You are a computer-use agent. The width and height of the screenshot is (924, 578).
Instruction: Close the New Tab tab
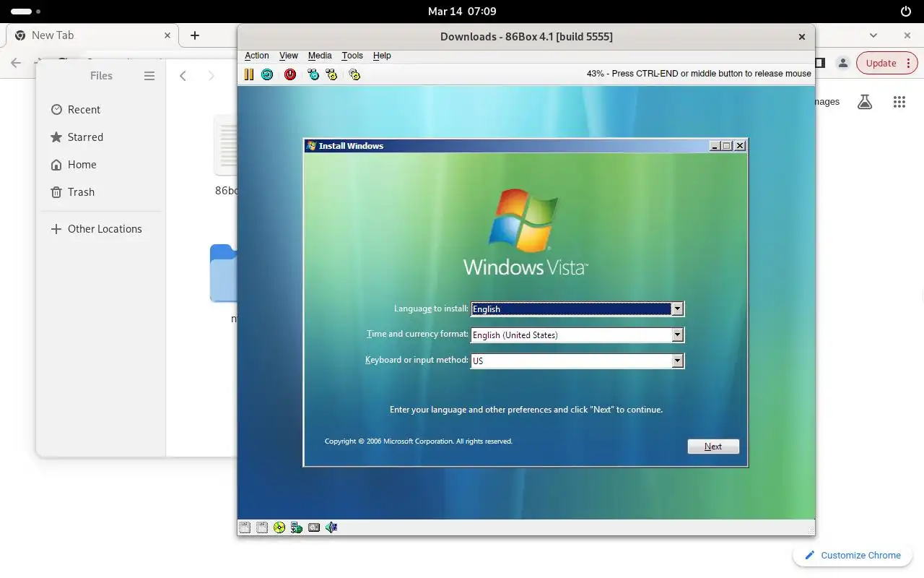click(x=167, y=35)
